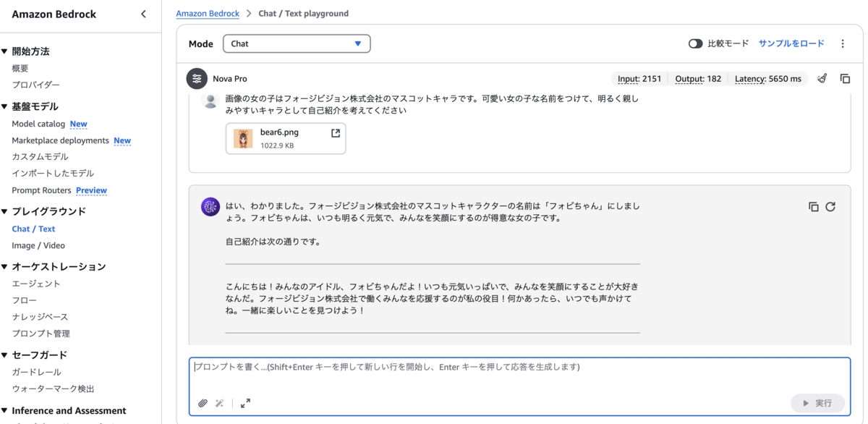Click サンプルをロード link
The width and height of the screenshot is (868, 424).
791,43
